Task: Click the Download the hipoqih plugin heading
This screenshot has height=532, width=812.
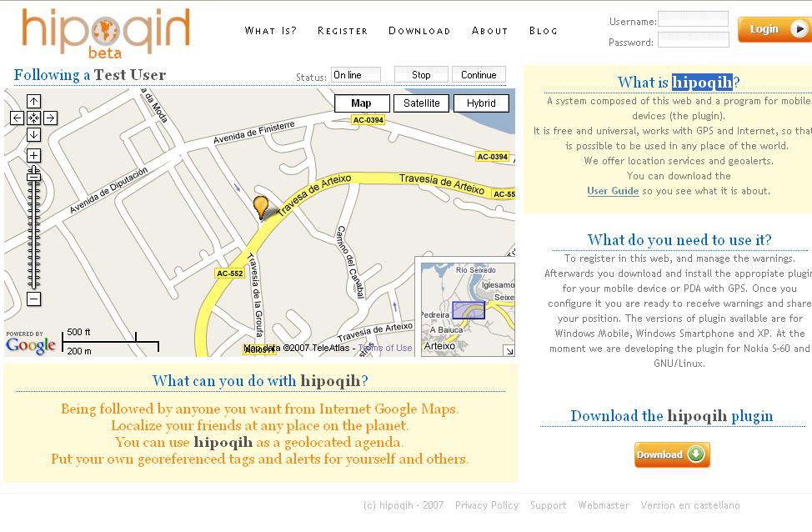Action: point(672,416)
